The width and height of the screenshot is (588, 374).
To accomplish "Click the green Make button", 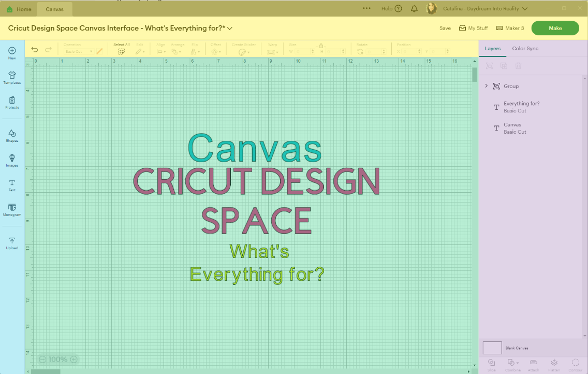I will [555, 28].
